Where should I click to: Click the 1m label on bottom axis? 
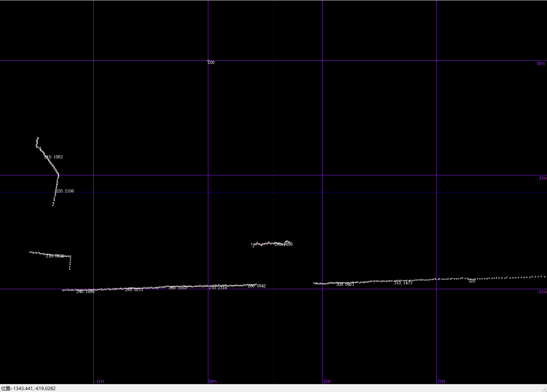(327, 381)
